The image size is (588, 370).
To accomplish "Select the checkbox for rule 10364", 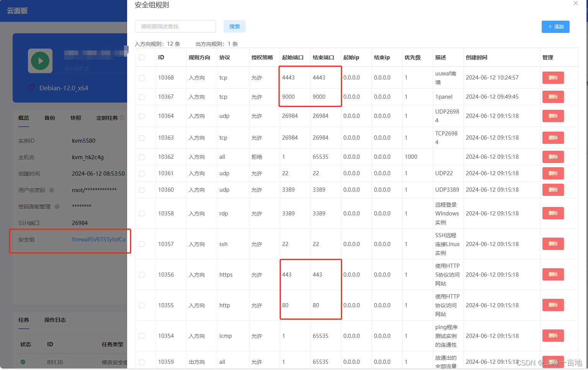I will click(x=142, y=116).
